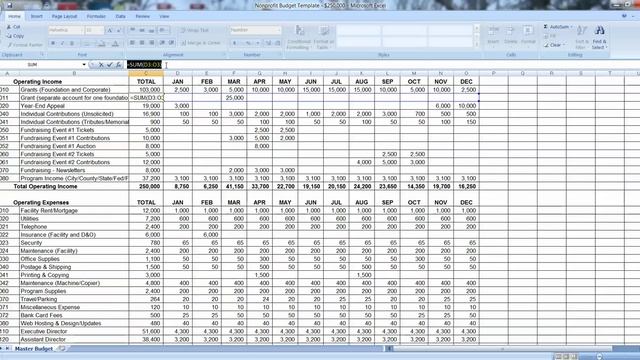Click the Total Operating Income 250,000 cell

tap(146, 187)
